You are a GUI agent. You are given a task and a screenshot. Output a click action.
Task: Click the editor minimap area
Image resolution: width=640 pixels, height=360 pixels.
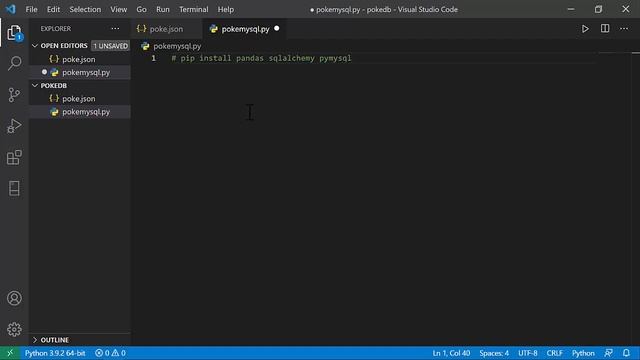point(615,198)
